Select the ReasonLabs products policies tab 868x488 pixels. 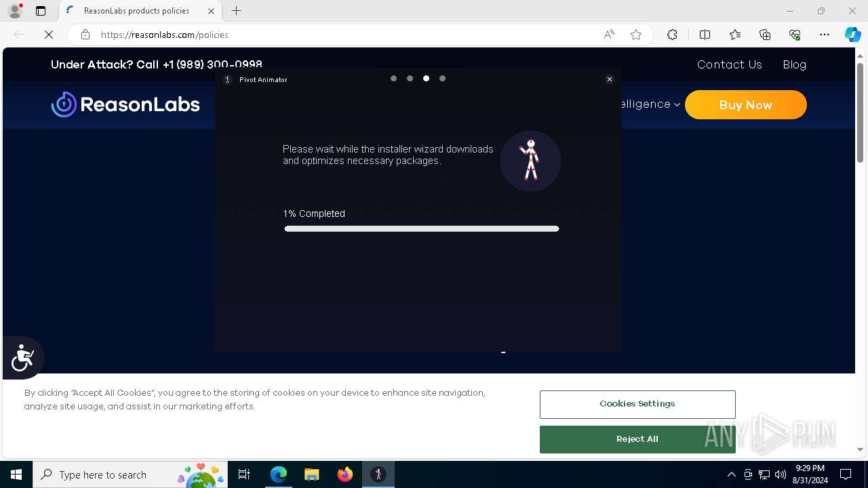coord(140,11)
